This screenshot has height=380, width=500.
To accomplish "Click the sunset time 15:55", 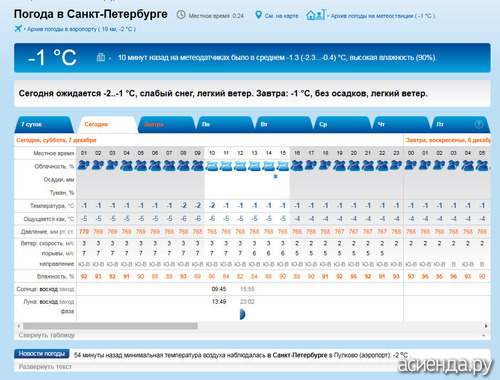I will [247, 289].
